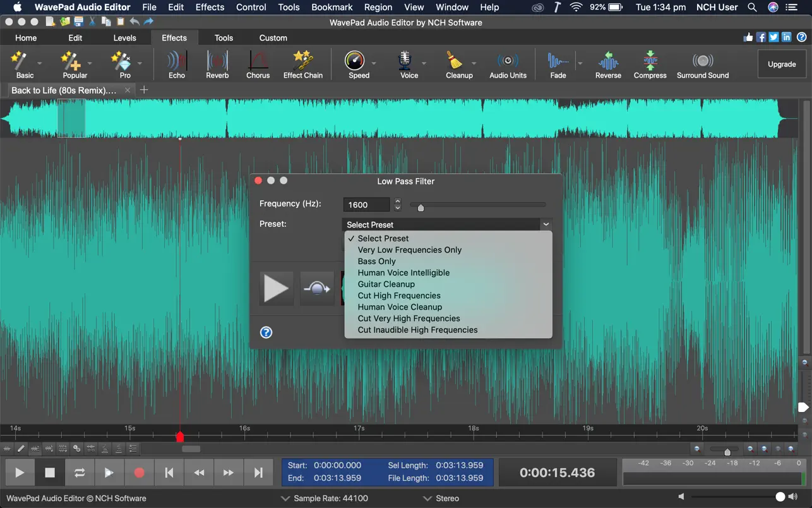Apply the Echo effect
812x508 pixels.
point(177,65)
